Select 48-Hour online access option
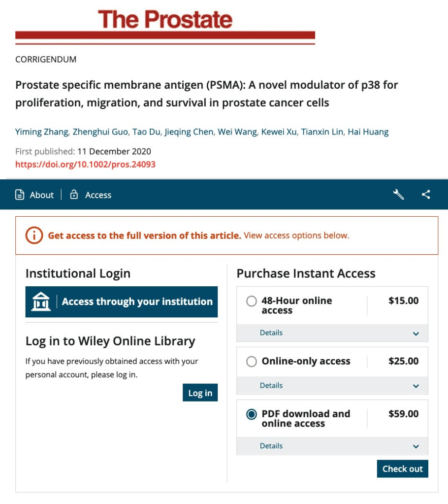Screen dimensions: 448x504 coord(252,301)
